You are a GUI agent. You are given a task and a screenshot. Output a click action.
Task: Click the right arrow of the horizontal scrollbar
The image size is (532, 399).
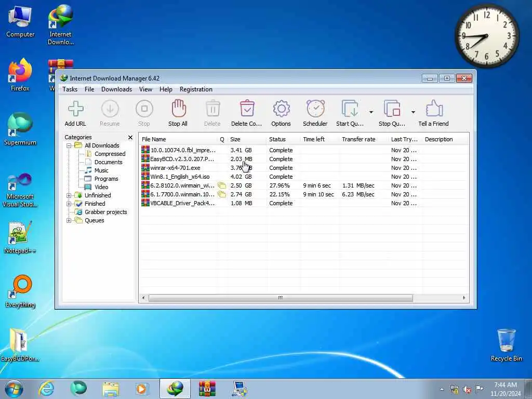point(464,298)
